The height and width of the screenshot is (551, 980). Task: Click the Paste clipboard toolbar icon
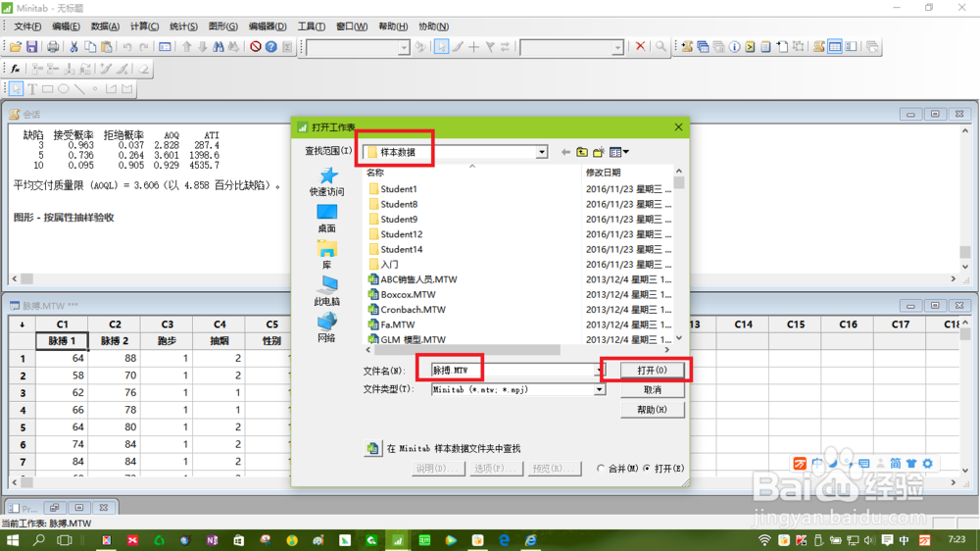coord(107,47)
